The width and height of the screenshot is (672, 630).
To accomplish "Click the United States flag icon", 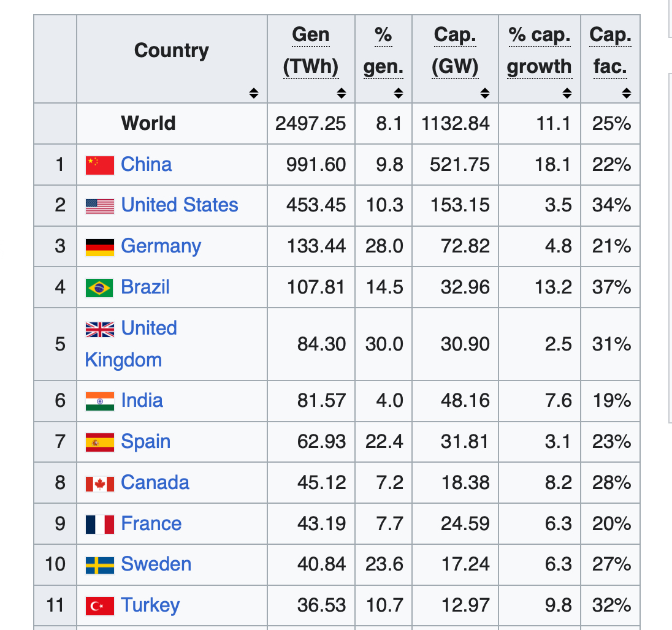I will tap(99, 206).
